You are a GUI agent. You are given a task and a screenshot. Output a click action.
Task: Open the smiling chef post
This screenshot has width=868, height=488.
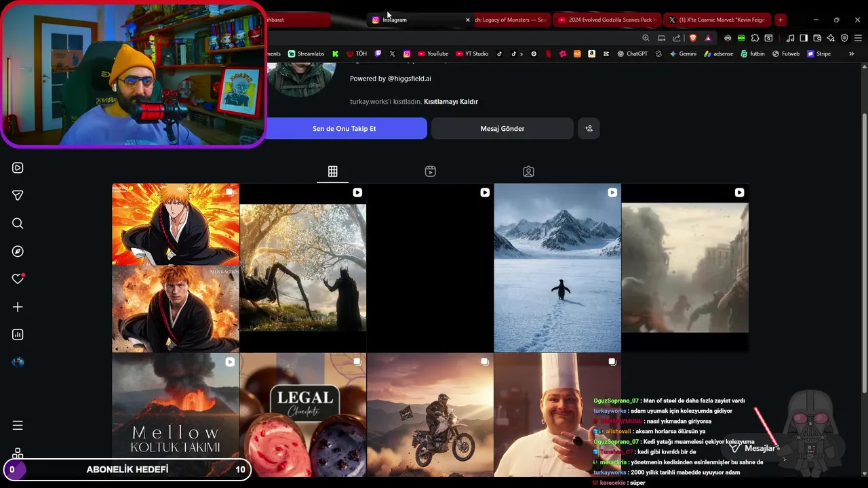pos(557,415)
